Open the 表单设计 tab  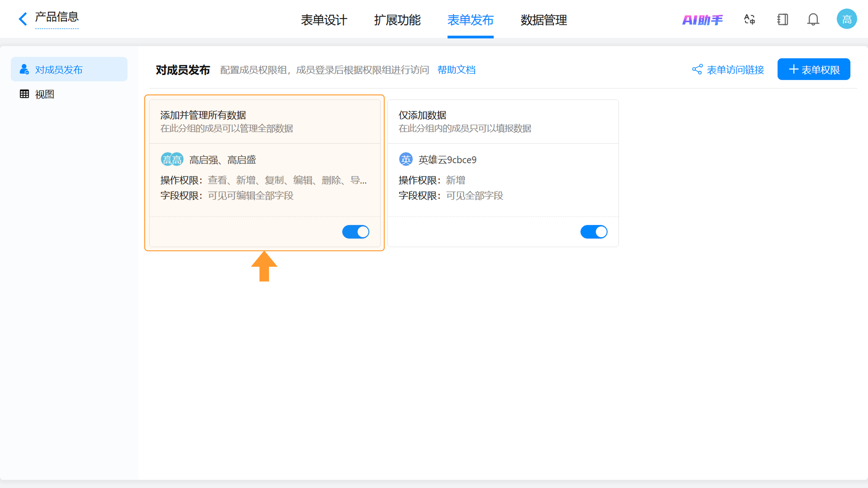[x=324, y=20]
